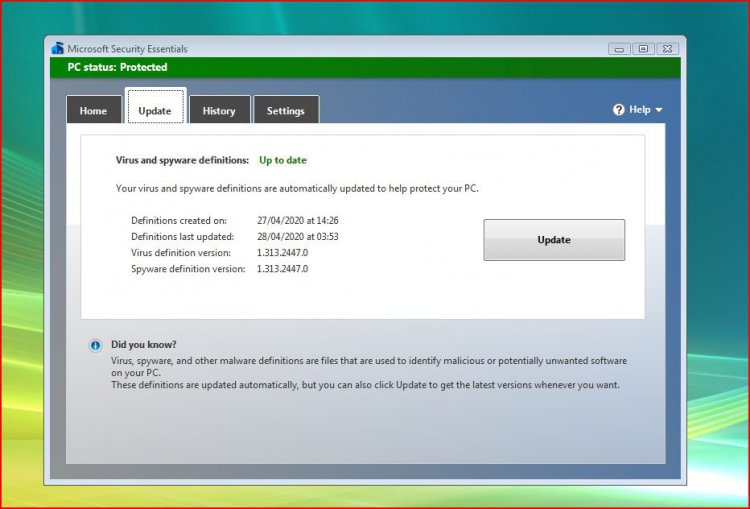
Task: Click the 'Microsoft Security Essentials' window title text
Action: 127,49
